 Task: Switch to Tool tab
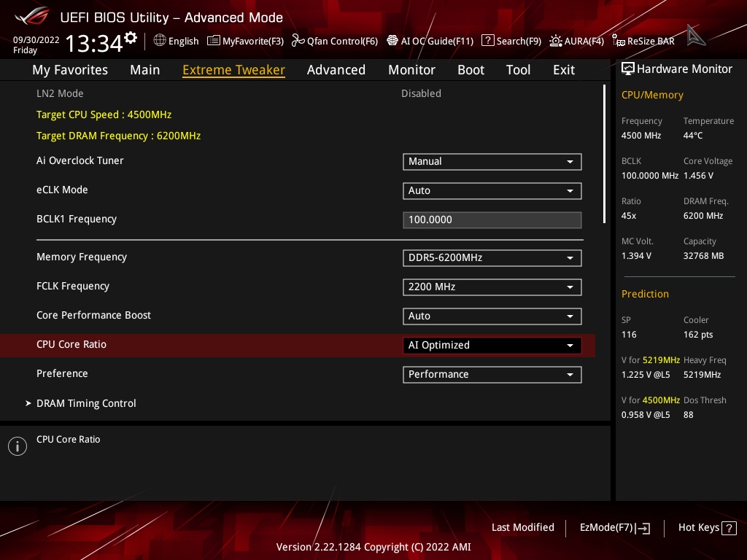pos(518,69)
